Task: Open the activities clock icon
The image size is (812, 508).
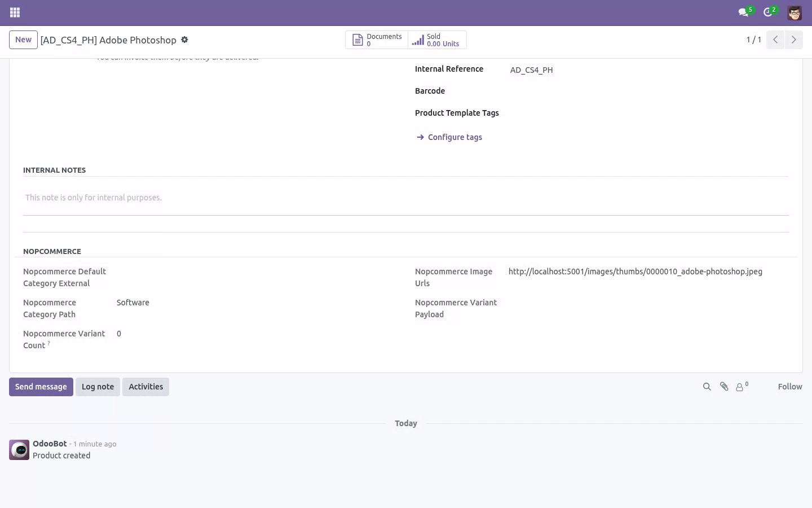Action: (770, 12)
